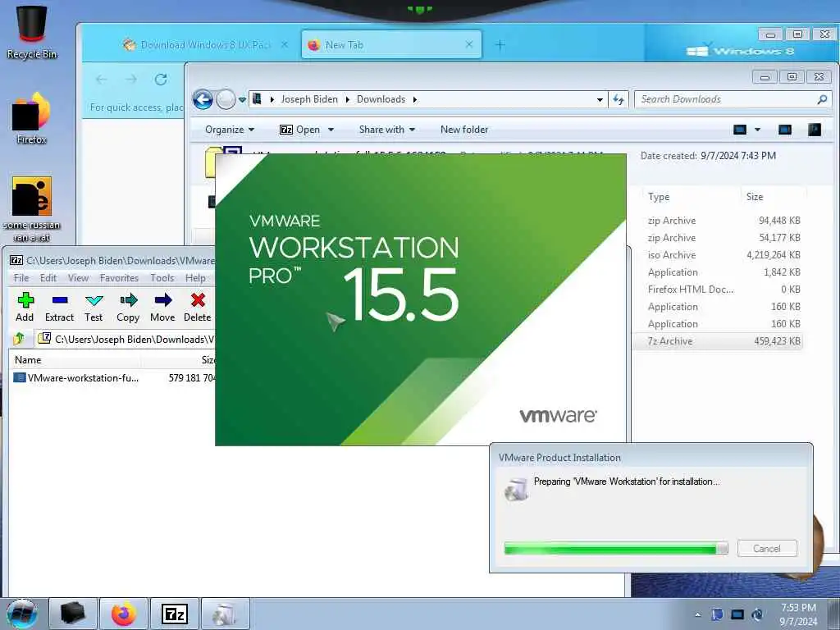This screenshot has width=840, height=630.
Task: Click the Open button in Explorer toolbar
Action: coord(300,130)
